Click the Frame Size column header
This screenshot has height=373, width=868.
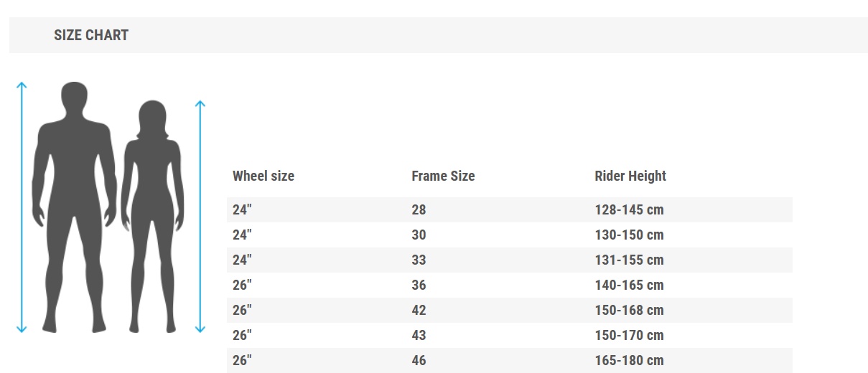443,176
